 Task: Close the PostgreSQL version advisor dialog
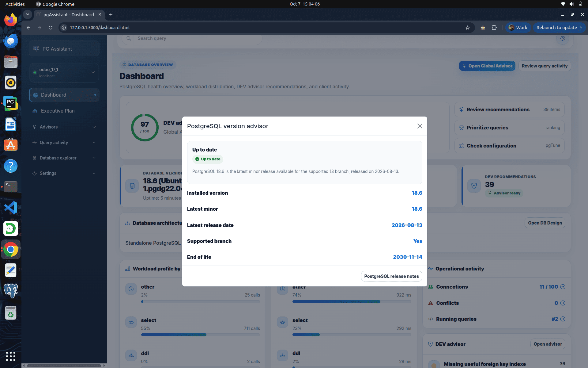(x=420, y=126)
